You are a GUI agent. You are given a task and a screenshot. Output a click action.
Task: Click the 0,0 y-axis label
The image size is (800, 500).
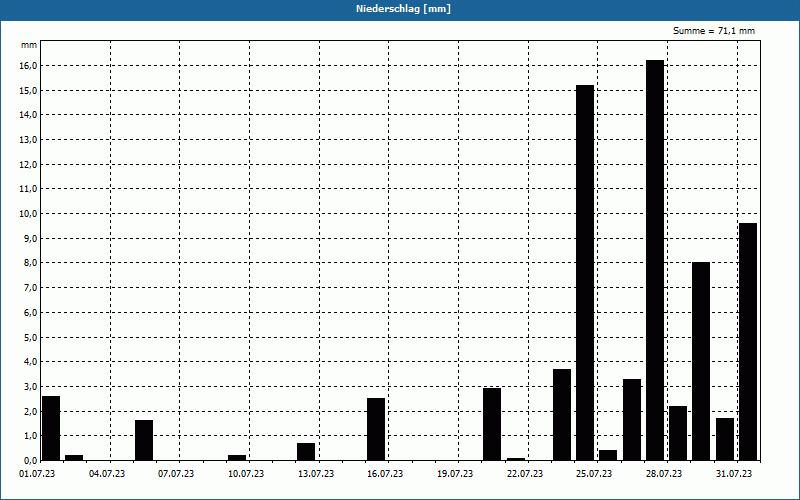click(30, 460)
